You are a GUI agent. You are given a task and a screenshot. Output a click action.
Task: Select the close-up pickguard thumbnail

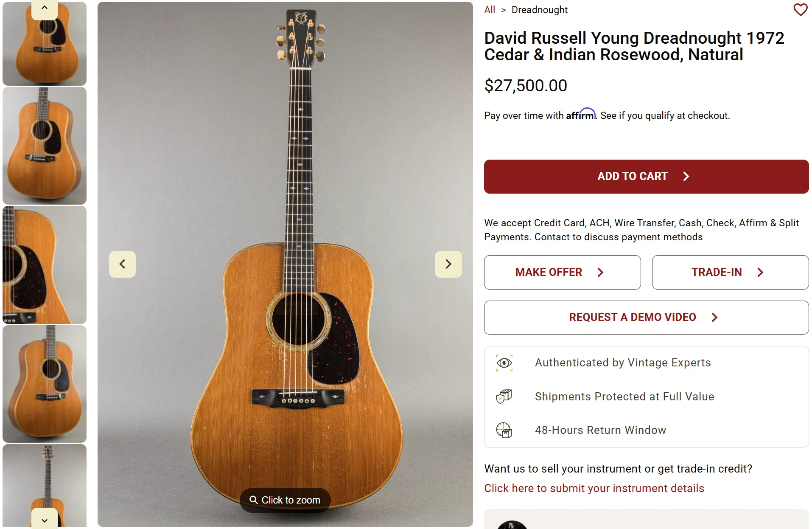point(45,265)
